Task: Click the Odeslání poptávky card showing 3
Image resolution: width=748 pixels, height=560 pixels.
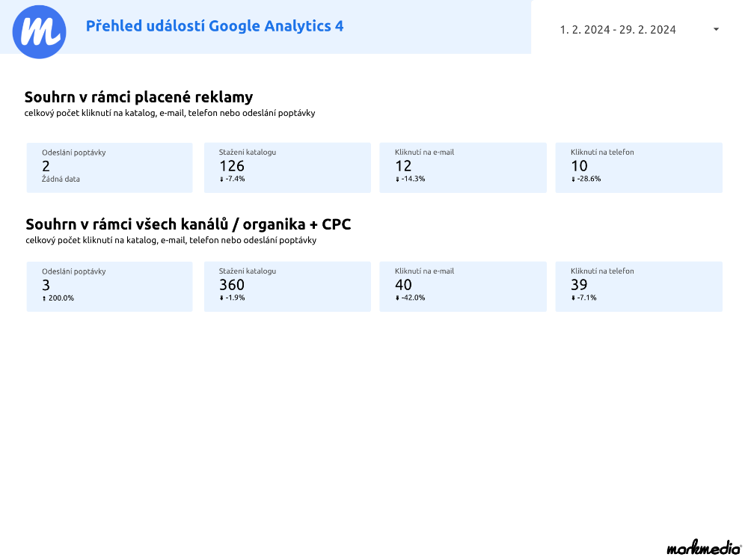Action: 110,286
